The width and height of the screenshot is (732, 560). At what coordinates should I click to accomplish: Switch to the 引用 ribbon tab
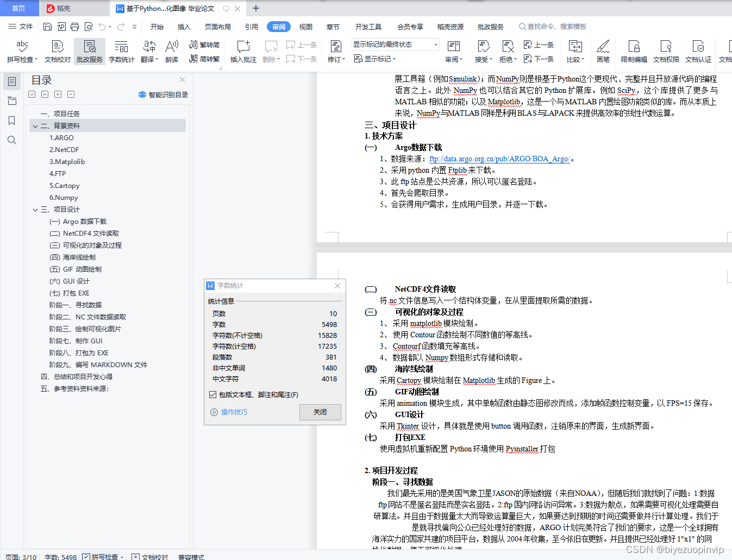coord(252,27)
